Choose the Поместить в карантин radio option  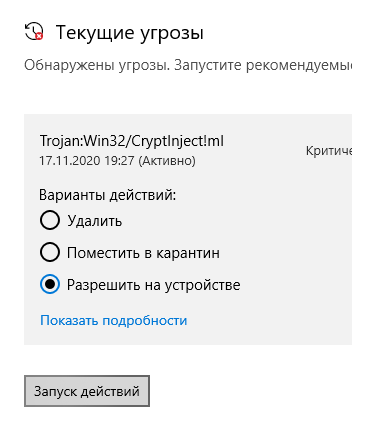(x=50, y=252)
